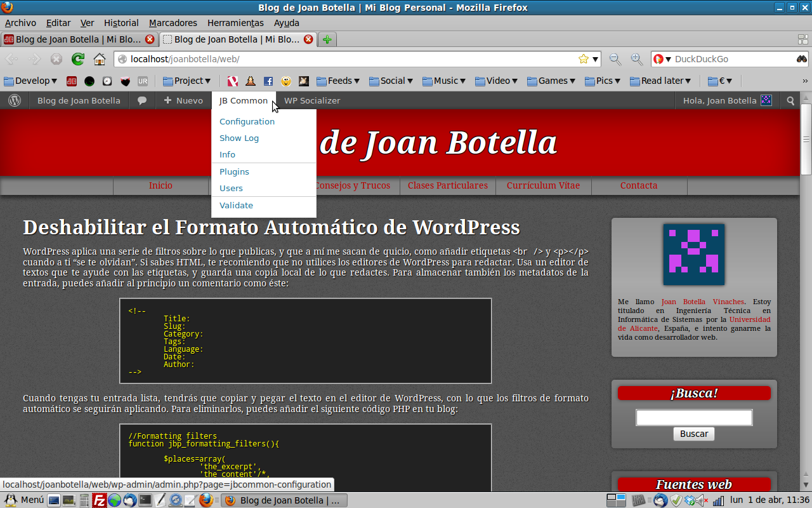Open comments bubble in admin bar
Viewport: 812px width, 508px height.
[142, 100]
